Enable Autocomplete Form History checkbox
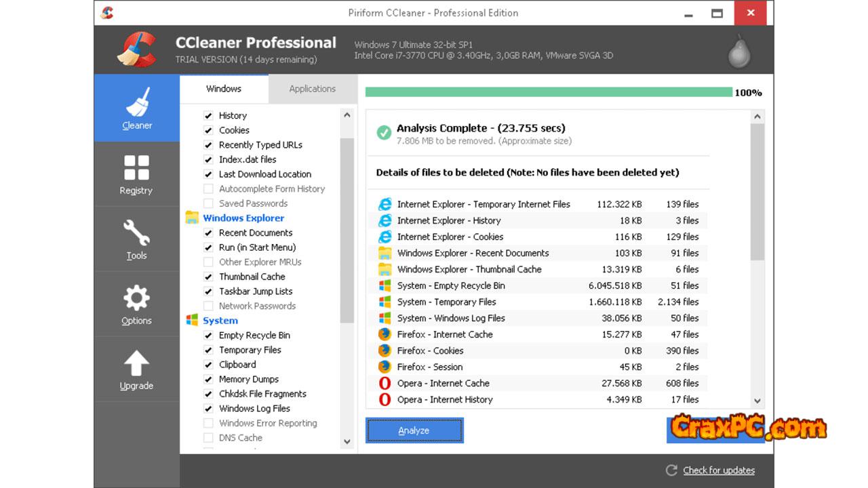 208,189
